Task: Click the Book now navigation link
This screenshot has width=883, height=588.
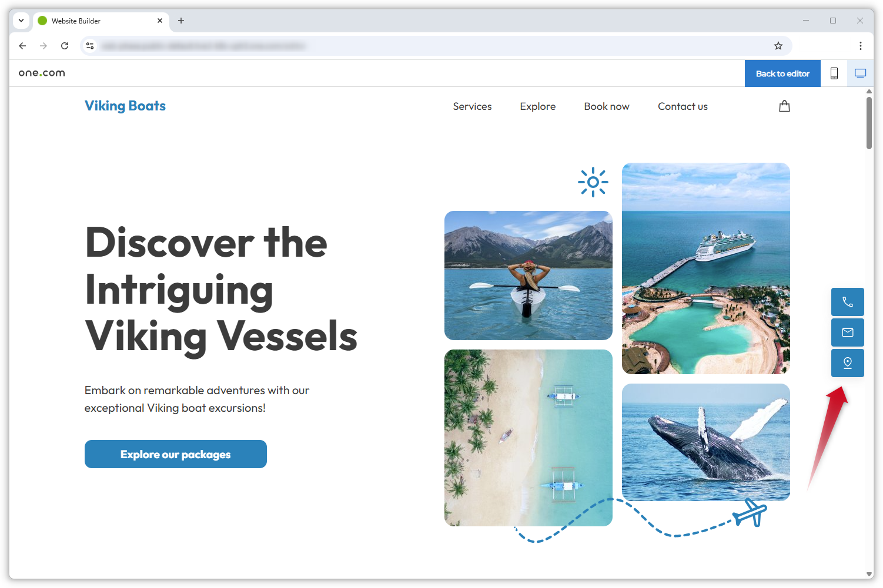Action: 607,106
